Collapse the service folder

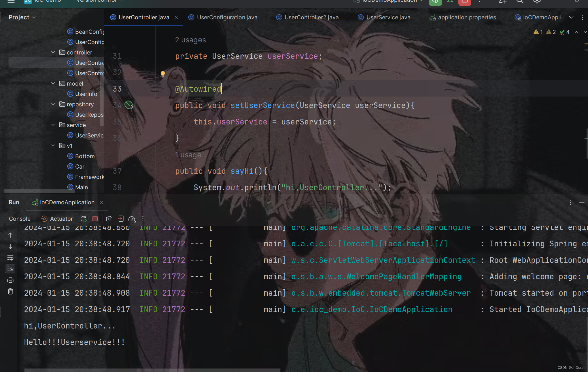click(x=53, y=125)
